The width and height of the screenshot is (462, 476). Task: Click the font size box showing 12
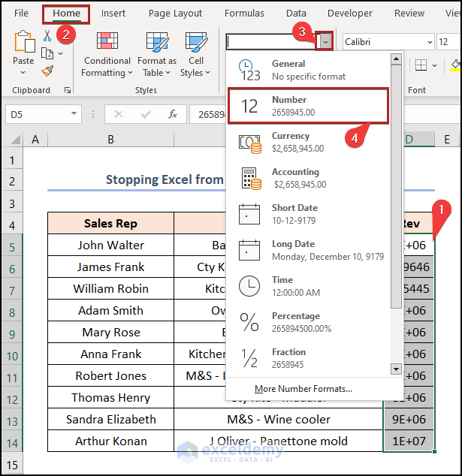point(448,42)
